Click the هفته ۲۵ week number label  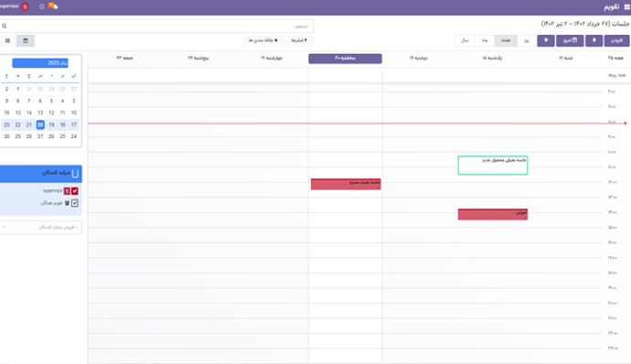[615, 58]
